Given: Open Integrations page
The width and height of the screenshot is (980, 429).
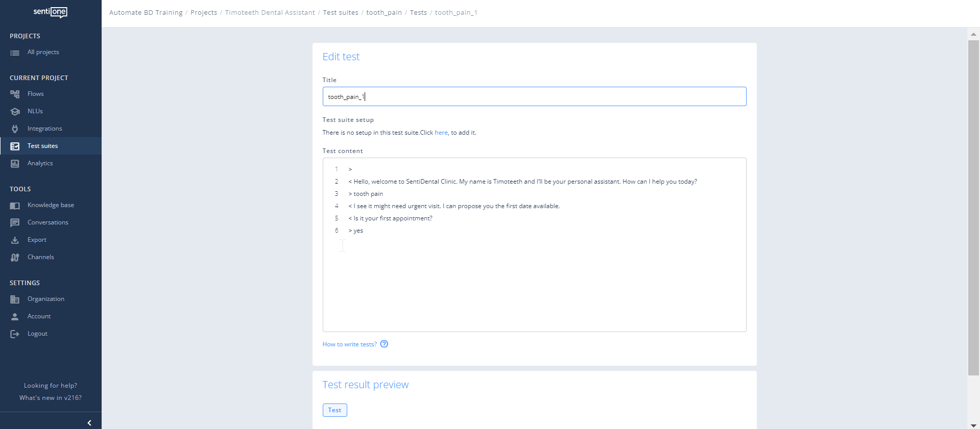Looking at the screenshot, I should (x=45, y=129).
